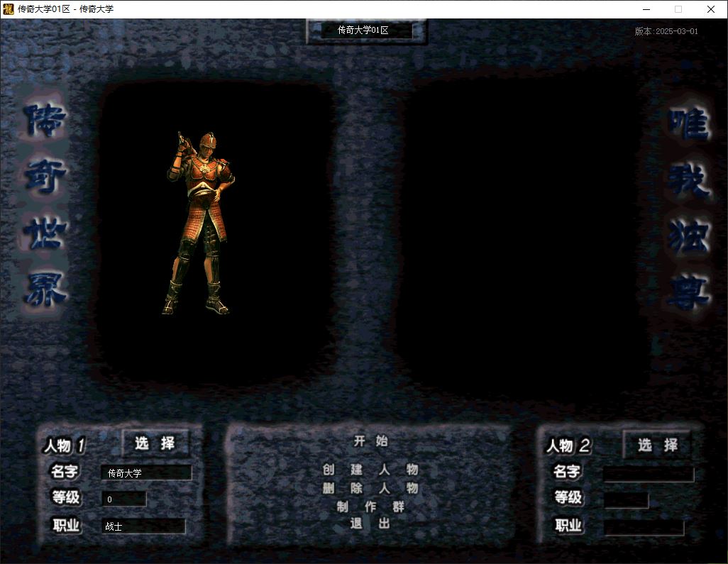Click the 版本 2025-03-01 version label
Screen dimensions: 728x564
666,31
